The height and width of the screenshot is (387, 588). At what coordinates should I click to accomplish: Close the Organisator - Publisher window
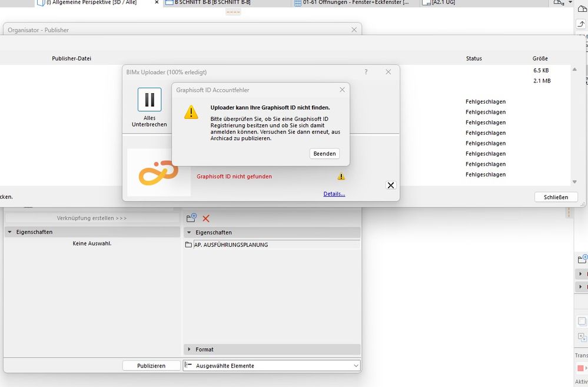354,29
